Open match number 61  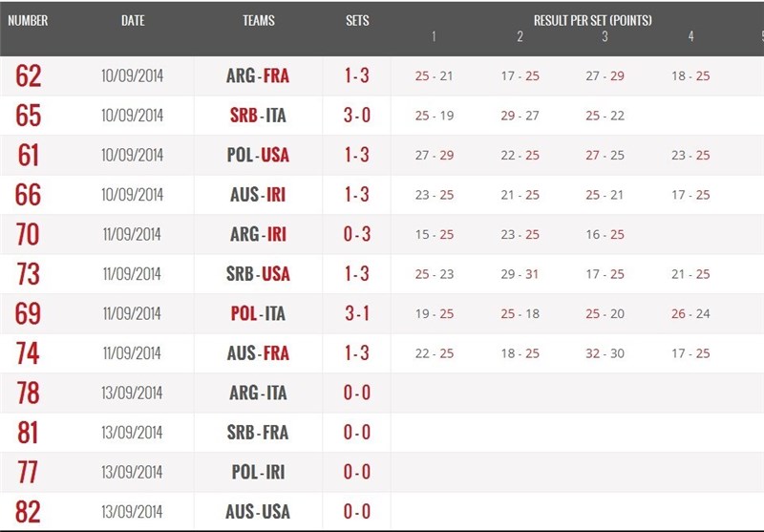point(29,156)
